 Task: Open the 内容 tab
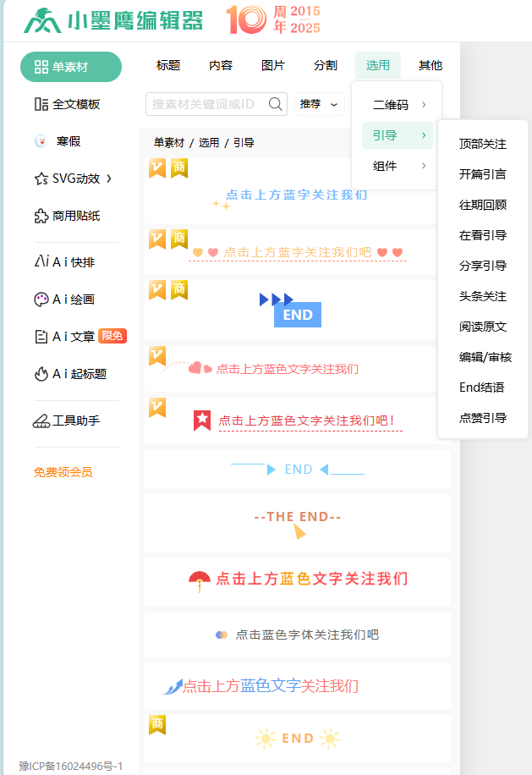click(220, 65)
